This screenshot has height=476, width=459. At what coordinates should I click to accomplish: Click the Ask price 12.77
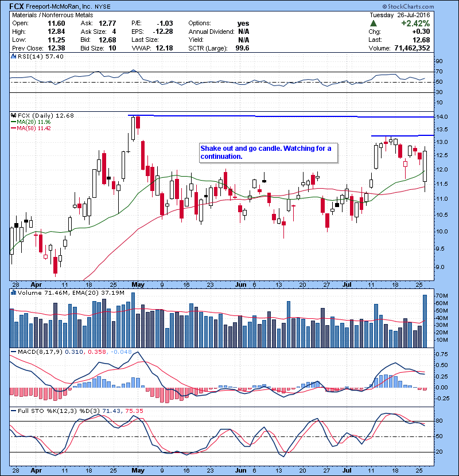107,24
